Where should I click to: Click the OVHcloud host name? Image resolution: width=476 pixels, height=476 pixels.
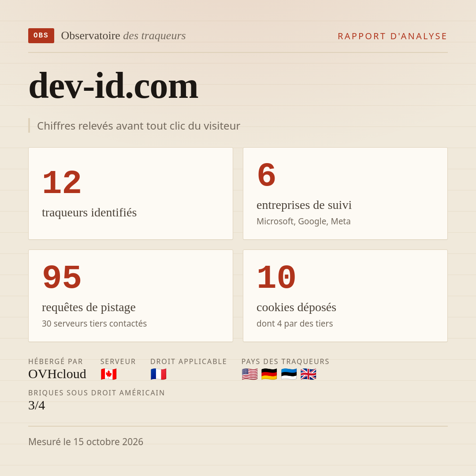(x=57, y=374)
